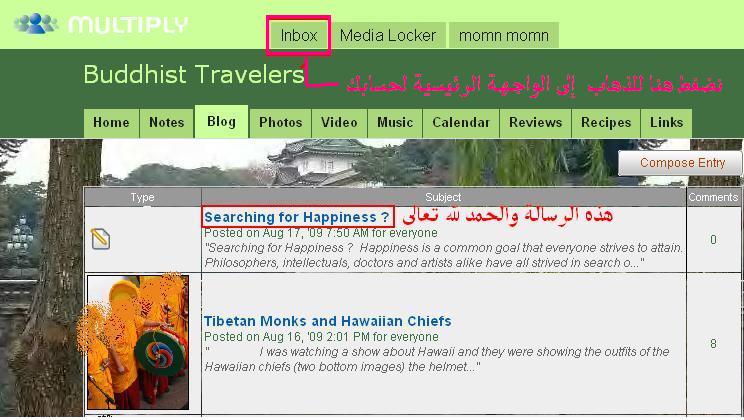This screenshot has height=420, width=744.
Task: Open the Recipes tab
Action: (x=606, y=123)
